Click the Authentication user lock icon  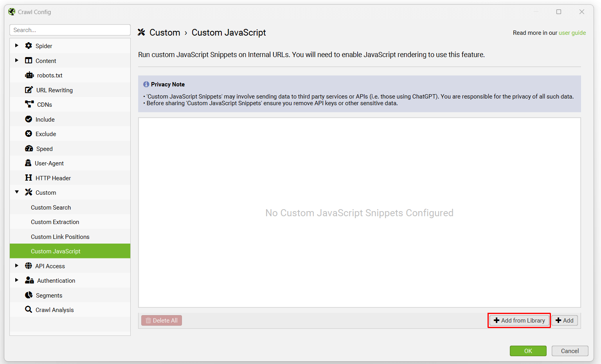pos(29,280)
